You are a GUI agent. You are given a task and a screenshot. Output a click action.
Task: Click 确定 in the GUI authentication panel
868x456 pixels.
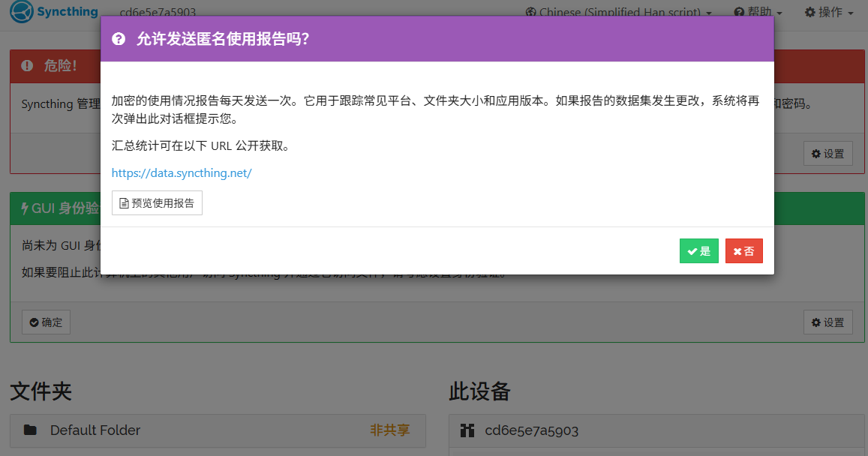click(46, 322)
